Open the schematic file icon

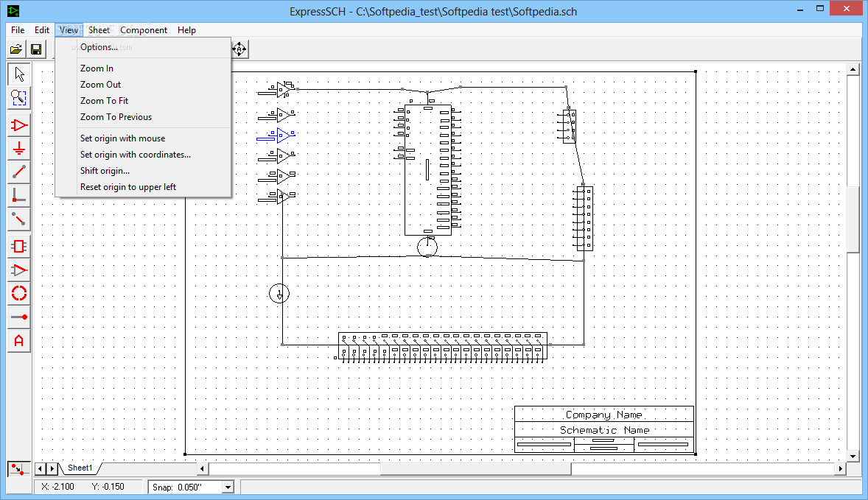tap(16, 49)
